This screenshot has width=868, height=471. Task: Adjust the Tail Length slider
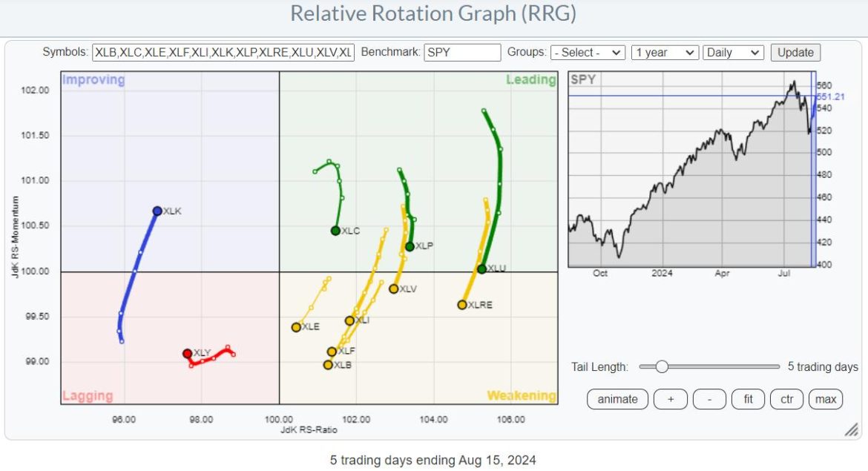(663, 366)
